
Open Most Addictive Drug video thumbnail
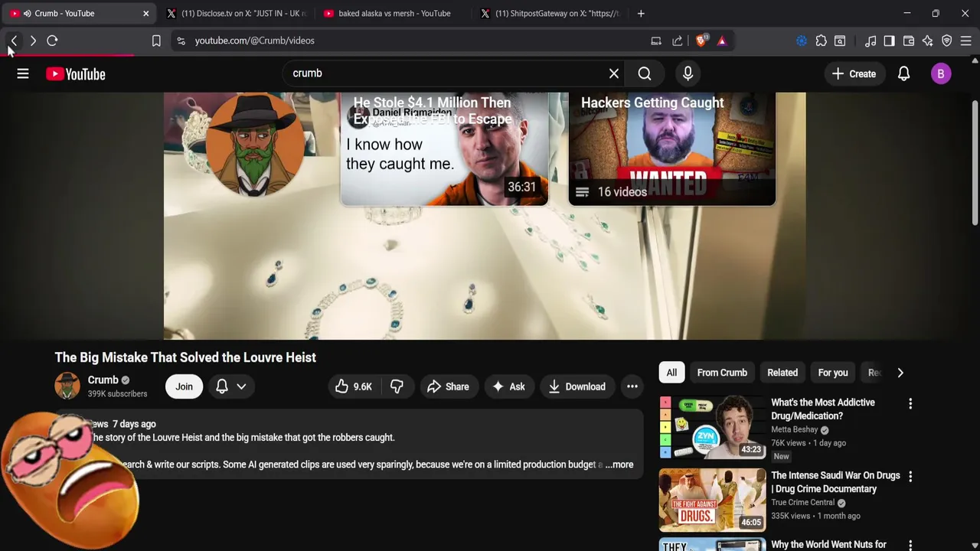click(712, 427)
